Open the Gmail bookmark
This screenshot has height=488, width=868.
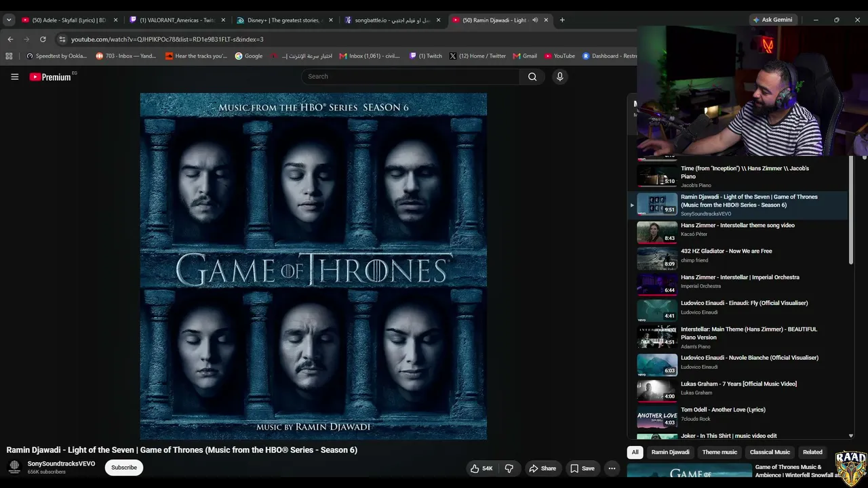point(525,56)
